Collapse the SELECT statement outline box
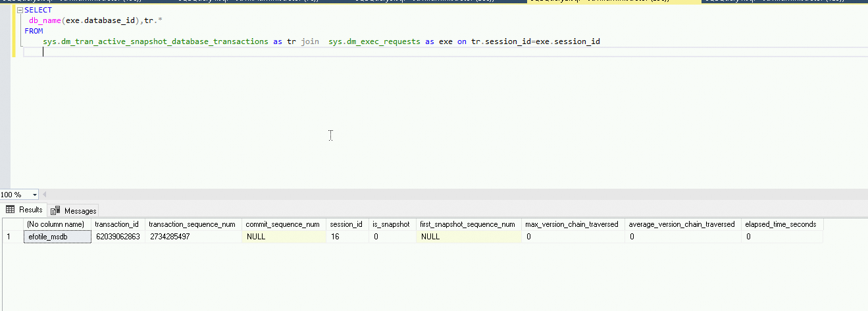The height and width of the screenshot is (311, 868). coord(20,11)
